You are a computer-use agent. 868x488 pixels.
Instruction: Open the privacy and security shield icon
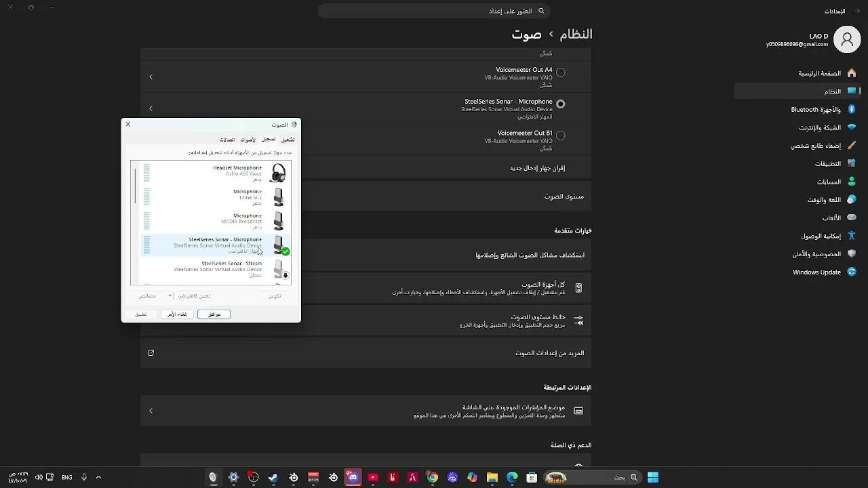pyautogui.click(x=852, y=253)
